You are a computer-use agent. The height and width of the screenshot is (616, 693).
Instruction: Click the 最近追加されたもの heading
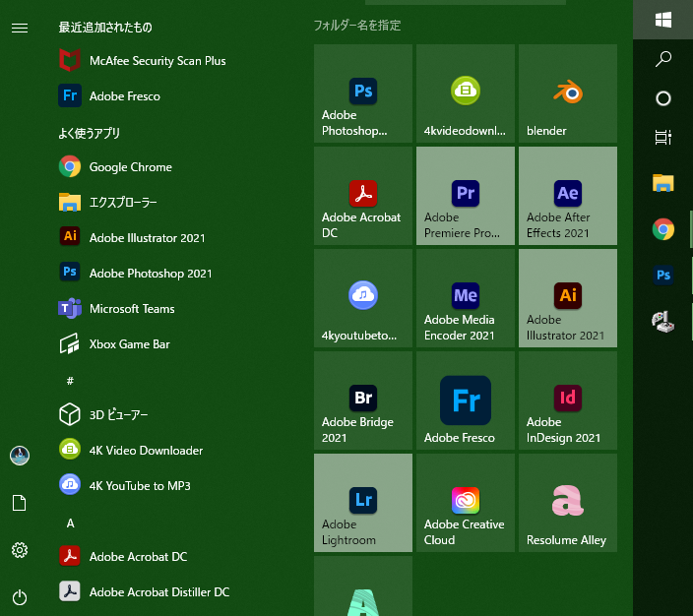[105, 28]
